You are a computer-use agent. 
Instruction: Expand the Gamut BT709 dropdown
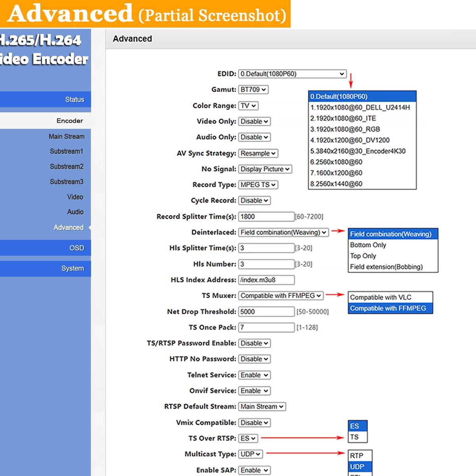[x=253, y=90]
